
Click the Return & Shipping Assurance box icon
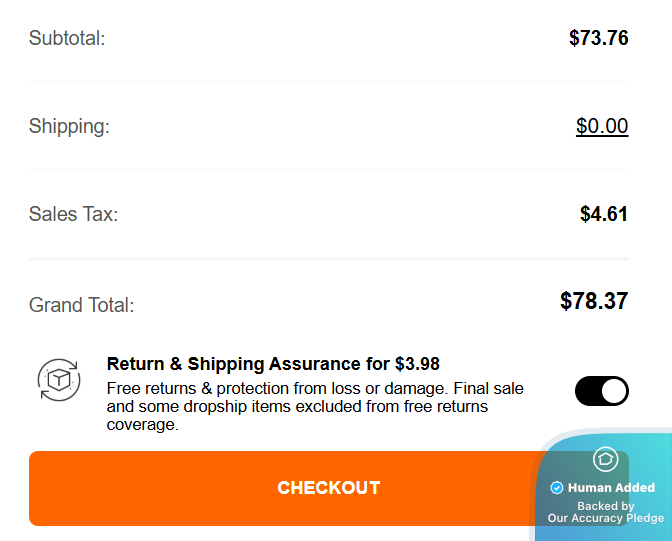[58, 379]
